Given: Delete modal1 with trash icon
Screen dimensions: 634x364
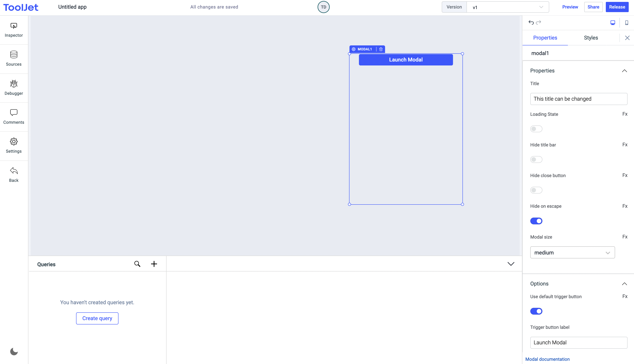Looking at the screenshot, I should [381, 49].
